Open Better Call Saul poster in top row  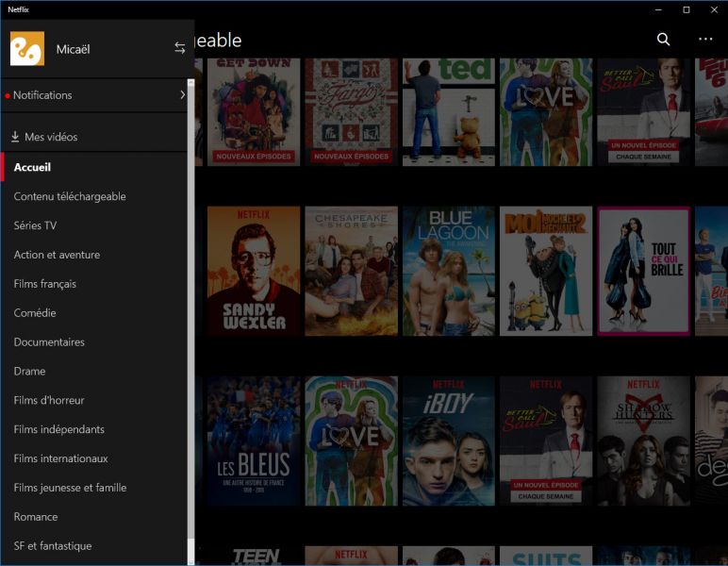643,112
